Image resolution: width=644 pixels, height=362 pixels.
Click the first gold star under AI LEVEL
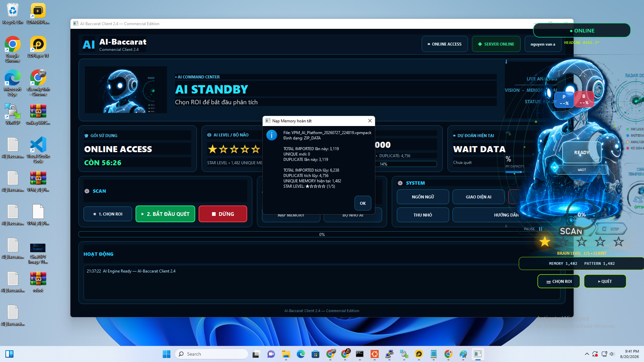pyautogui.click(x=212, y=149)
